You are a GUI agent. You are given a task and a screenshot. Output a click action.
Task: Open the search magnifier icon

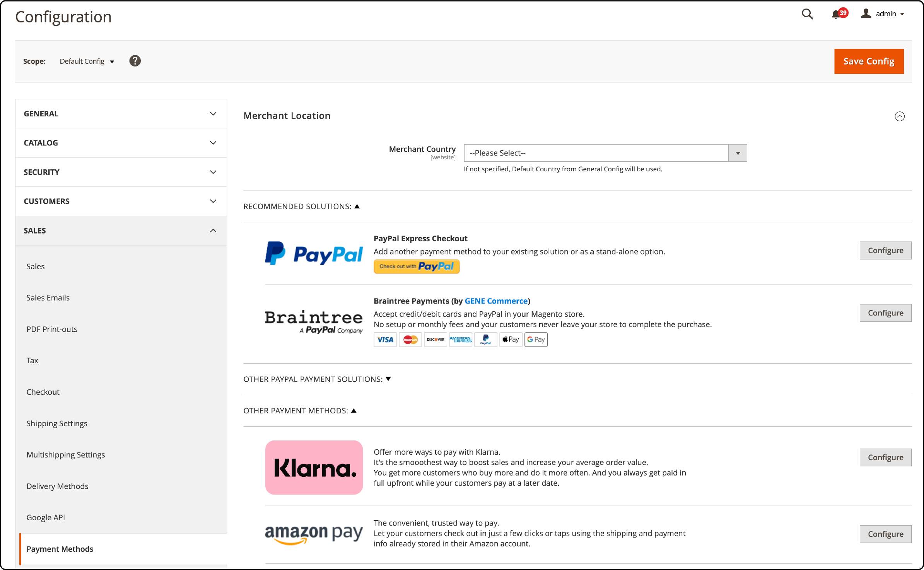click(807, 14)
